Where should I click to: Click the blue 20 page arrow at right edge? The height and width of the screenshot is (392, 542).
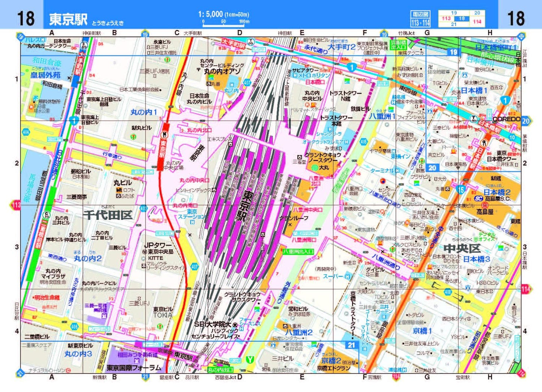point(526,121)
